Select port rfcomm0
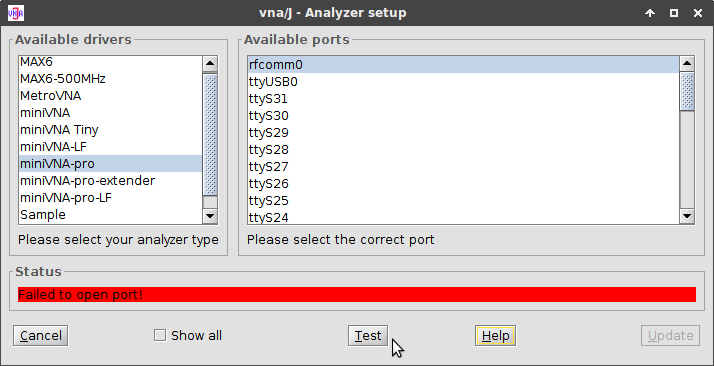The height and width of the screenshot is (366, 714). click(x=464, y=65)
